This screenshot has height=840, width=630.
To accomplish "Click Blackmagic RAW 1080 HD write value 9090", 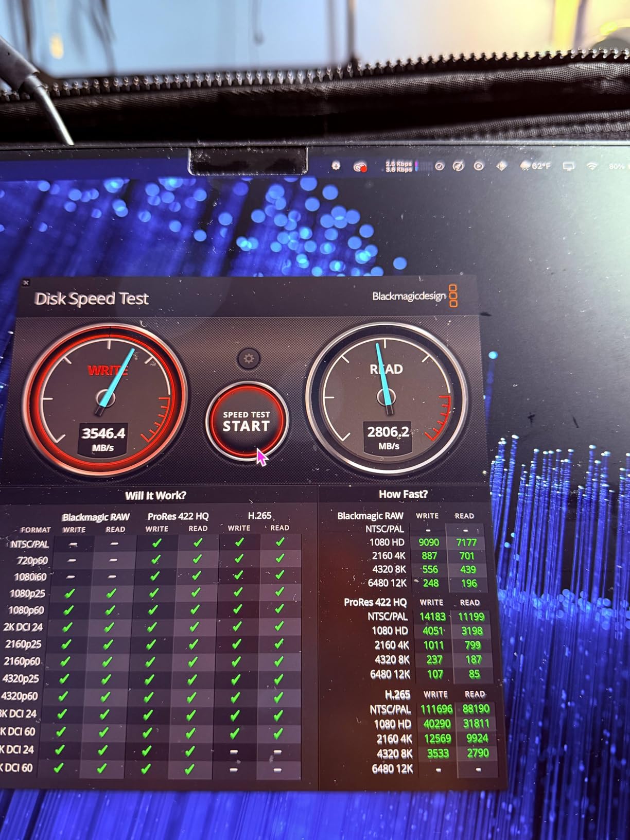I will pos(429,542).
